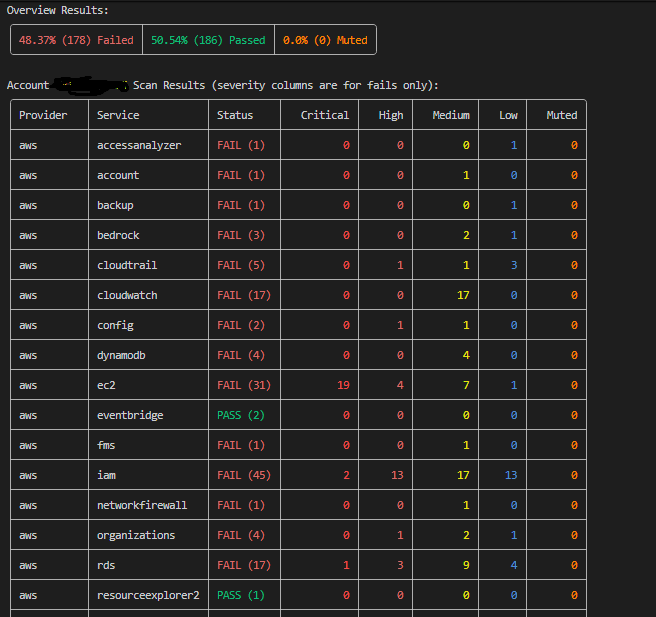Click 'FAIL (17)' status in rds row
656x617 pixels.
point(243,565)
